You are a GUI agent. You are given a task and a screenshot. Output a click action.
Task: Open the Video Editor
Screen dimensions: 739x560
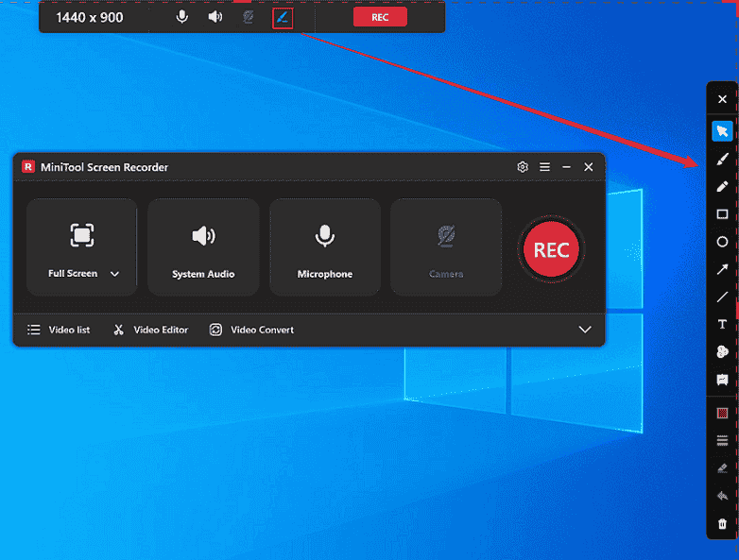pos(150,330)
